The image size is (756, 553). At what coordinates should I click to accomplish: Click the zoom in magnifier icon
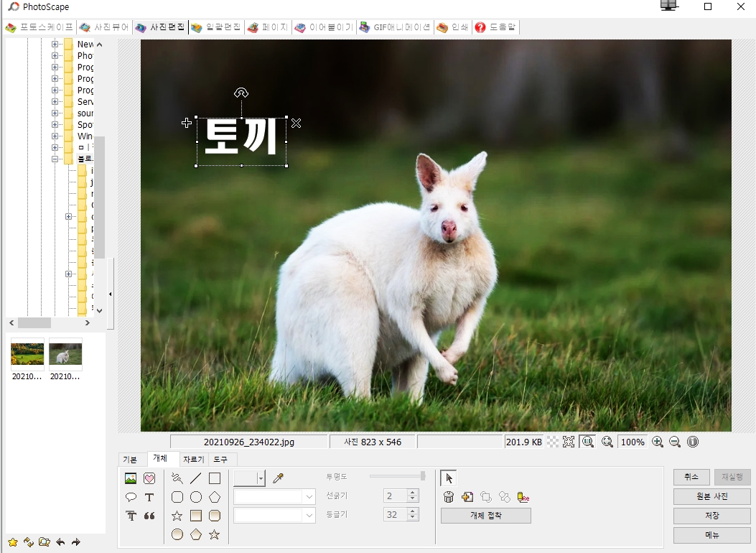[658, 442]
